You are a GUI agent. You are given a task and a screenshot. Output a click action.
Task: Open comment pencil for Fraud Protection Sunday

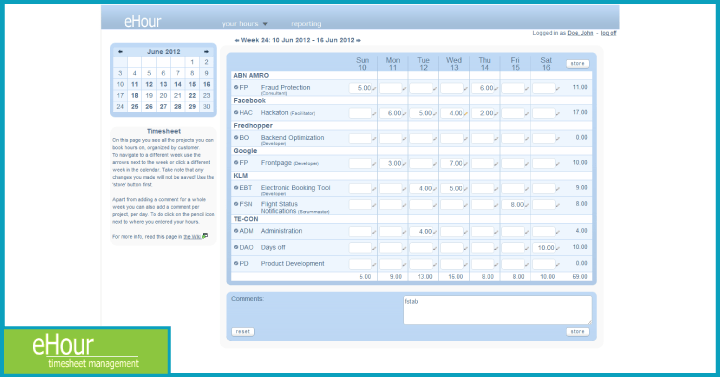[374, 89]
